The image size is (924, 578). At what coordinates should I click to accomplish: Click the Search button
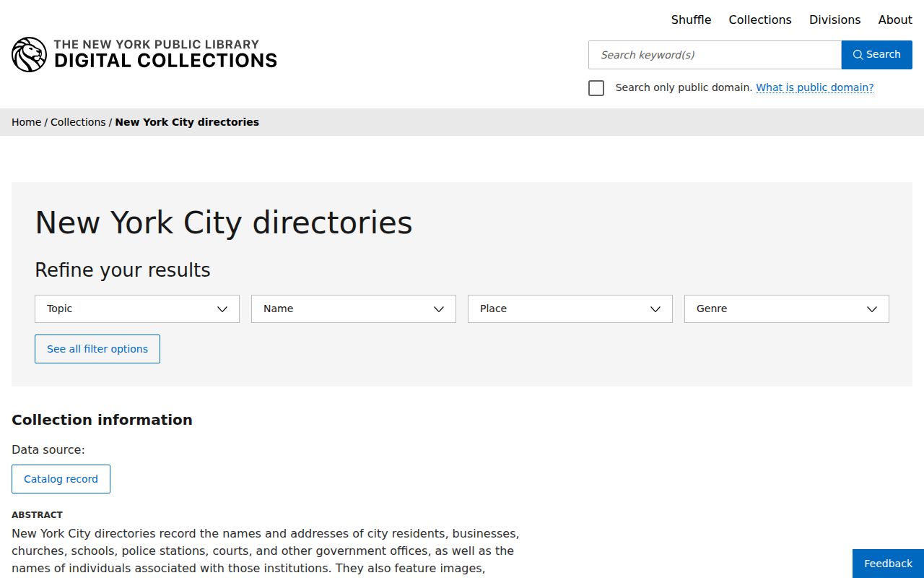pyautogui.click(x=876, y=55)
